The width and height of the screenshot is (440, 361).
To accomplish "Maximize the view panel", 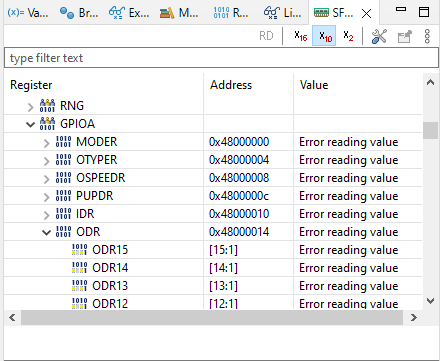I will (424, 12).
